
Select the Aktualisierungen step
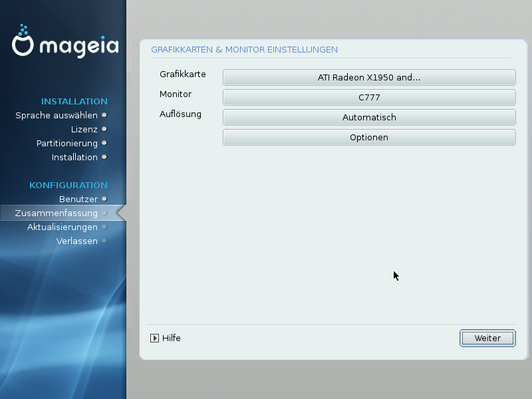63,227
